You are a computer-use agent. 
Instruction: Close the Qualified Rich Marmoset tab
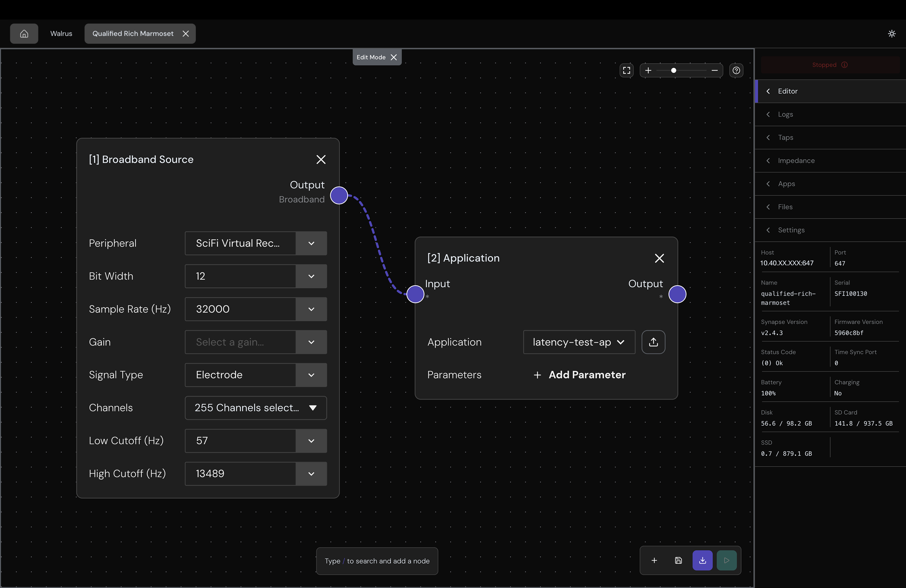[x=186, y=34]
